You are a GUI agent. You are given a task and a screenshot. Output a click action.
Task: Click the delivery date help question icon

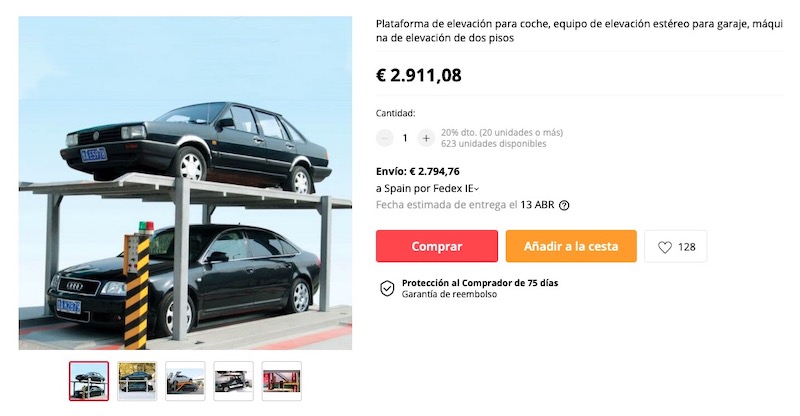click(564, 205)
